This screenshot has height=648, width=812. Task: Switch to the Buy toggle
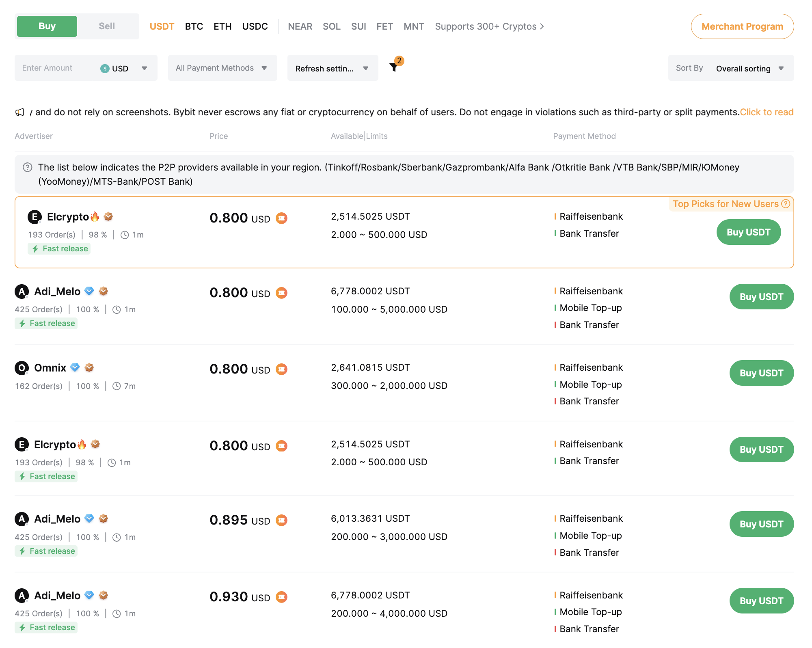coord(47,26)
